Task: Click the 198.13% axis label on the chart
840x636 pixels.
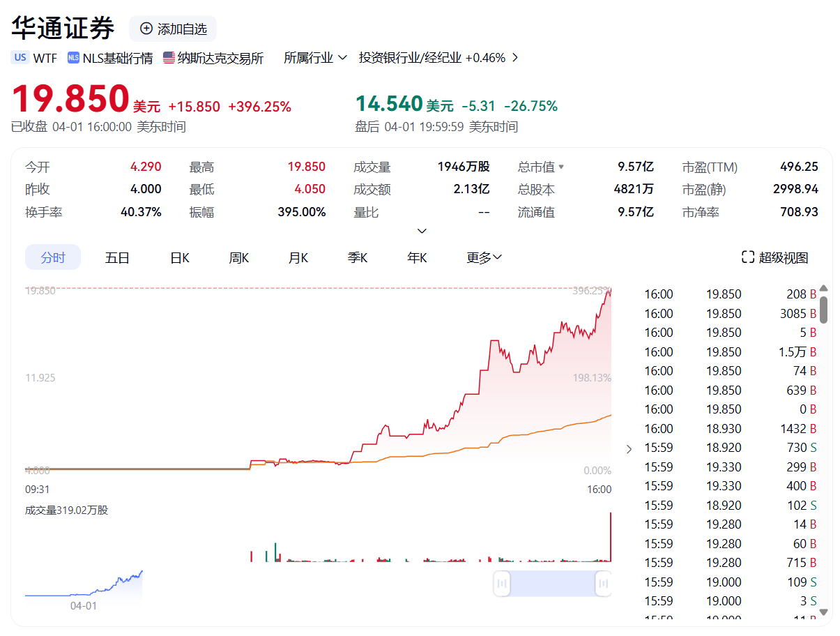Action: coord(592,378)
